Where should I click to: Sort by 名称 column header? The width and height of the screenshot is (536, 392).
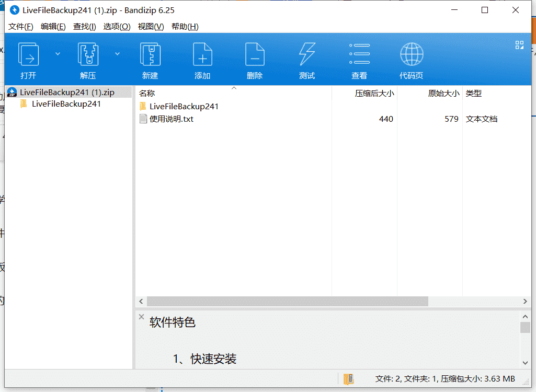[233, 93]
